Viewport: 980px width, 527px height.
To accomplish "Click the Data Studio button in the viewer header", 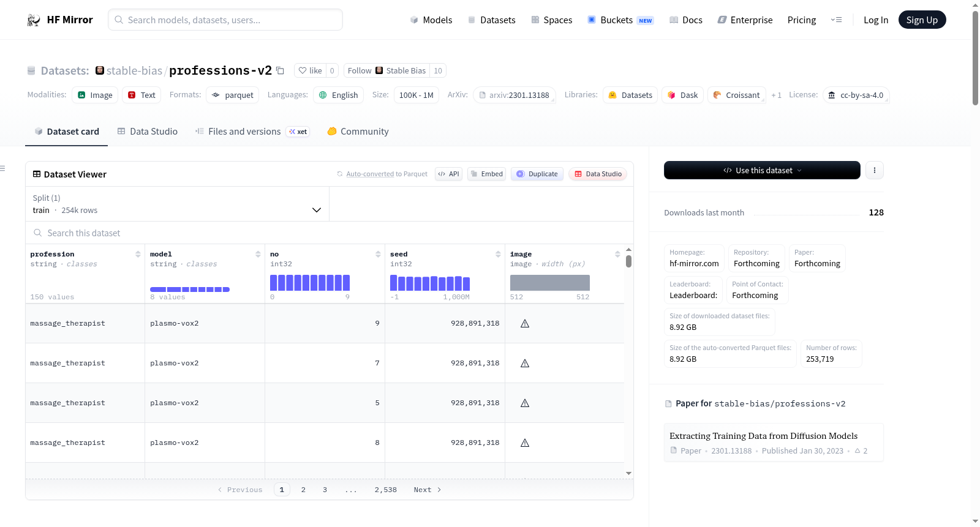I will pyautogui.click(x=598, y=174).
